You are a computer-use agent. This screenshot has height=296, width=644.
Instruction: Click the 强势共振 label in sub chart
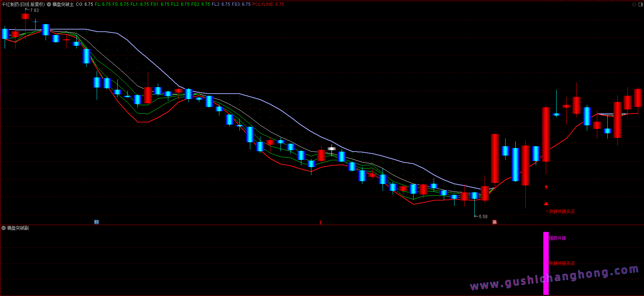(557, 238)
